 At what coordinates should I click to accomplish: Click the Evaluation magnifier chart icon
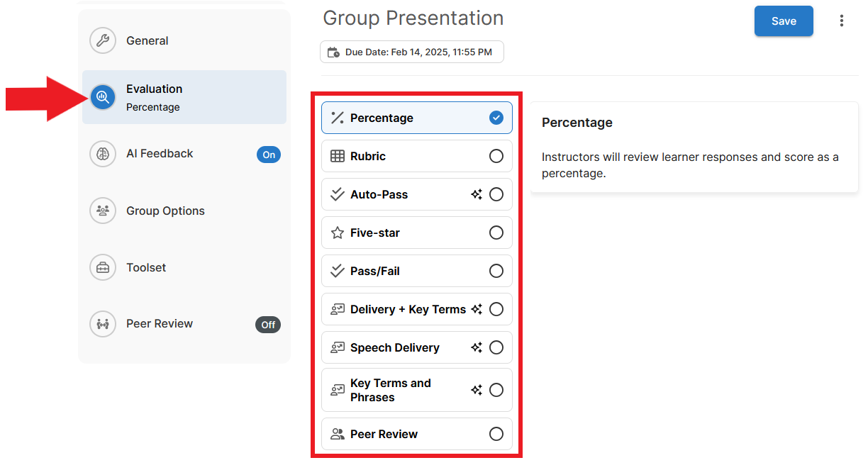coord(103,96)
